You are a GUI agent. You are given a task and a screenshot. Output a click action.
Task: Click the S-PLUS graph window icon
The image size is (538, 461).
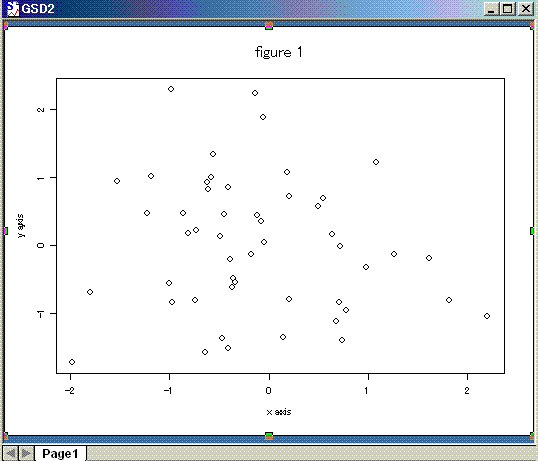pos(13,9)
